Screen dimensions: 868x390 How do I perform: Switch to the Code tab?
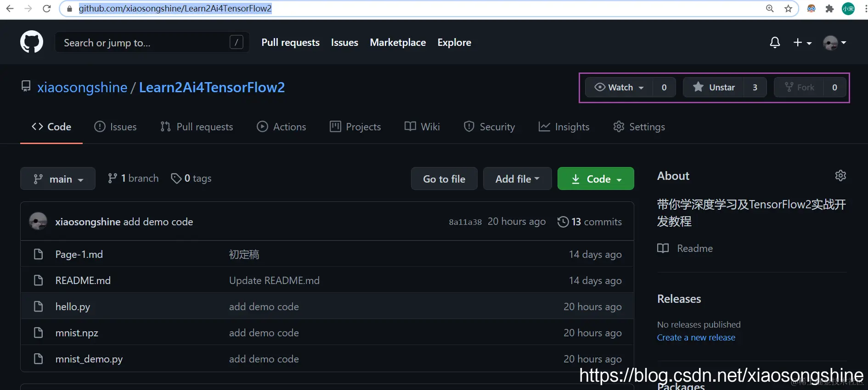[51, 127]
